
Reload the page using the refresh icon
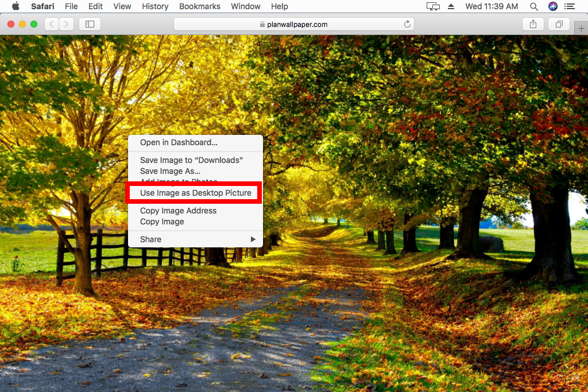coord(407,24)
